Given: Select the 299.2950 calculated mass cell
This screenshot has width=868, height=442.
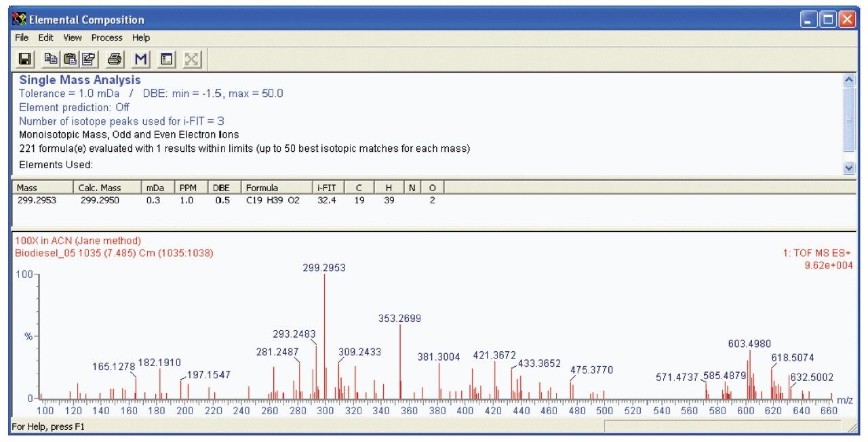Looking at the screenshot, I should (101, 200).
